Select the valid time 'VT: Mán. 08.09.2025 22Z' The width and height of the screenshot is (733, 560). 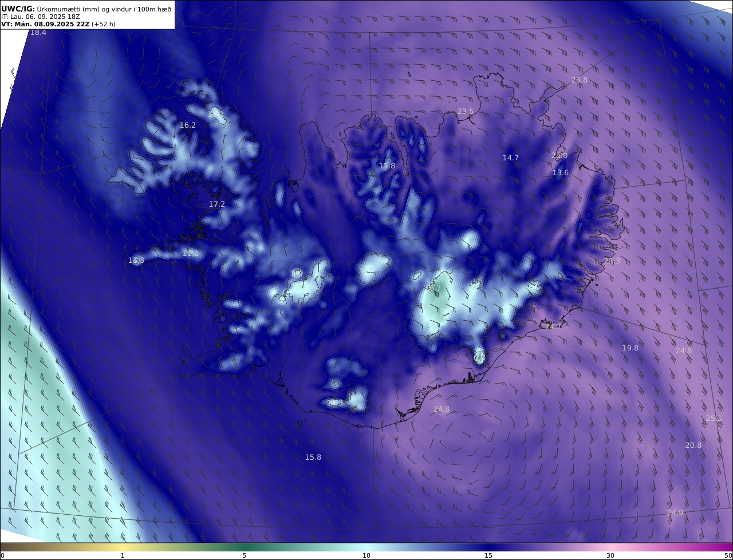tap(45, 25)
